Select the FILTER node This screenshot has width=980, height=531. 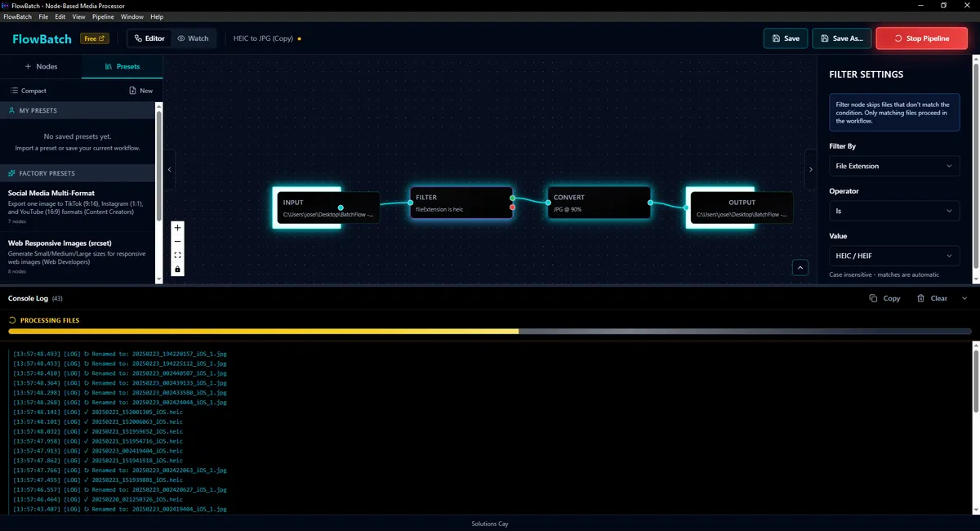coord(461,203)
